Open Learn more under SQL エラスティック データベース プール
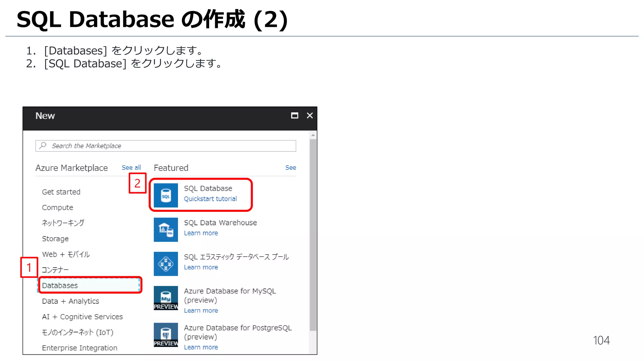Viewport: 644px width, 362px height. coord(201,267)
